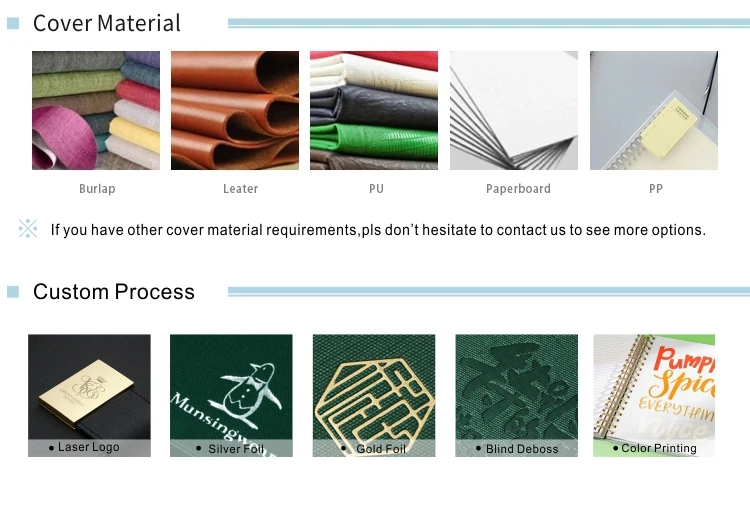
Task: Click the Paperboard caption
Action: 518,189
